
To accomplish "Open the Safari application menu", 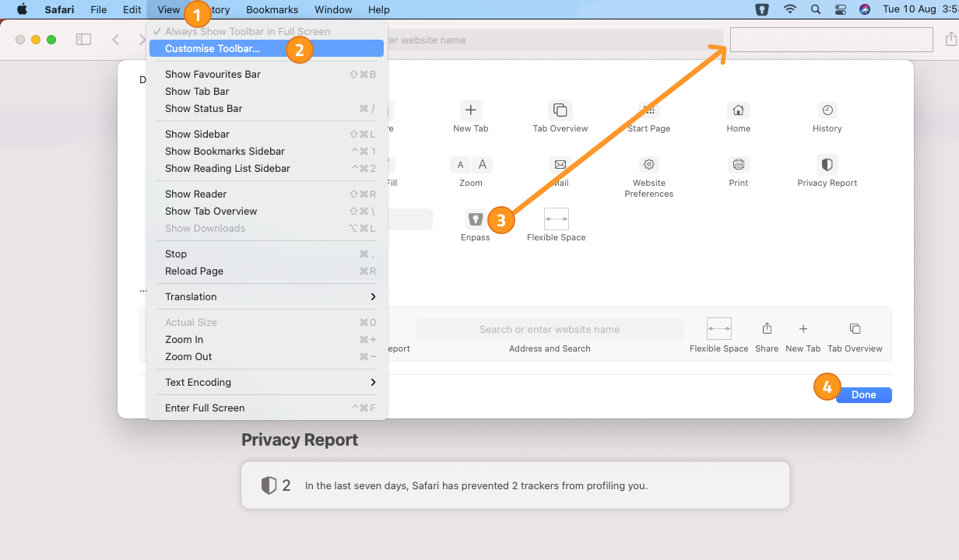I will (x=59, y=9).
